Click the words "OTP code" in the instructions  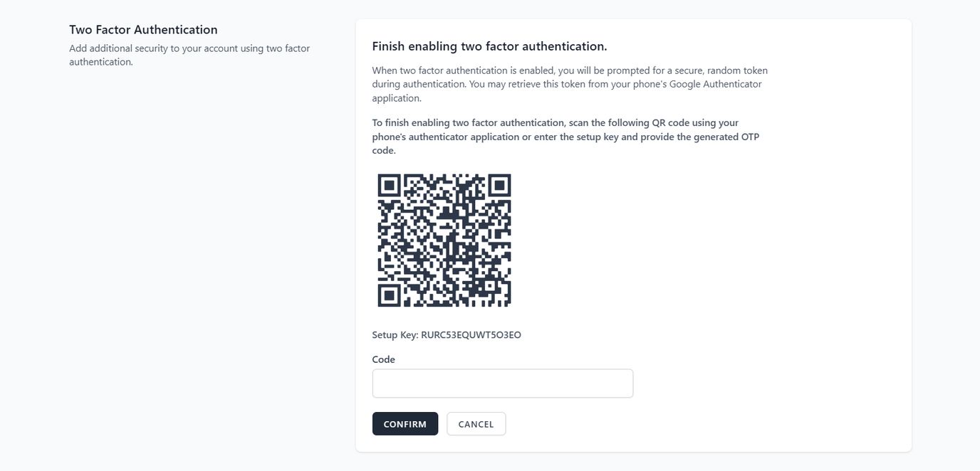click(x=749, y=137)
